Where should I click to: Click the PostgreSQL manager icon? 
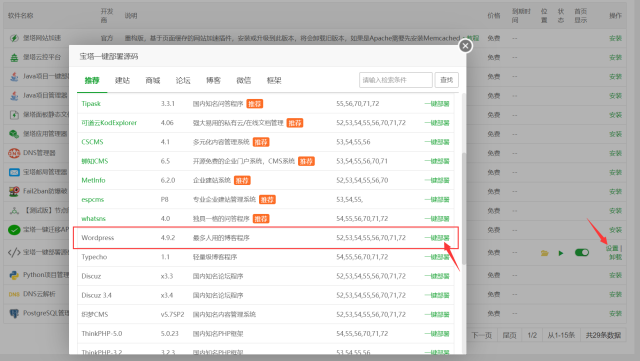click(x=14, y=313)
